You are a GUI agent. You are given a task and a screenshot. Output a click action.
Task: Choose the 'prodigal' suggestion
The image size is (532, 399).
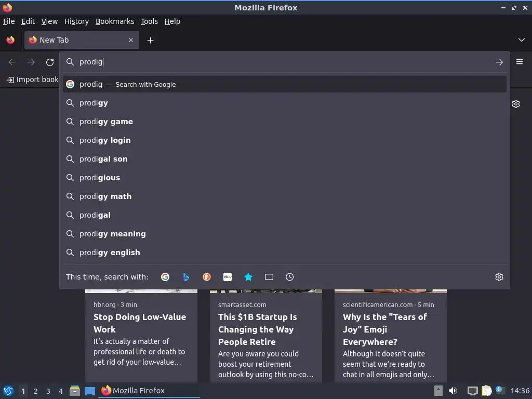(x=285, y=215)
